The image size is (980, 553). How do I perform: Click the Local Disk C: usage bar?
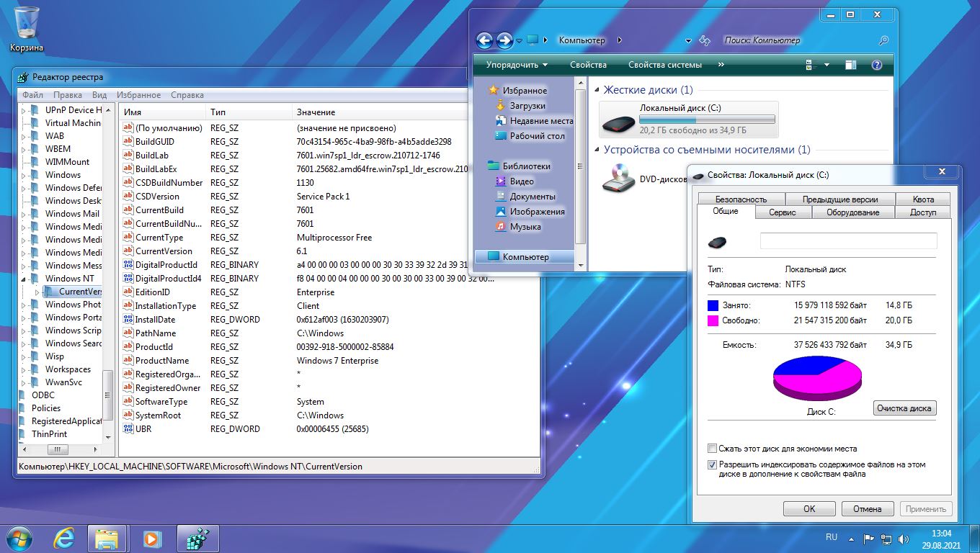click(x=707, y=120)
